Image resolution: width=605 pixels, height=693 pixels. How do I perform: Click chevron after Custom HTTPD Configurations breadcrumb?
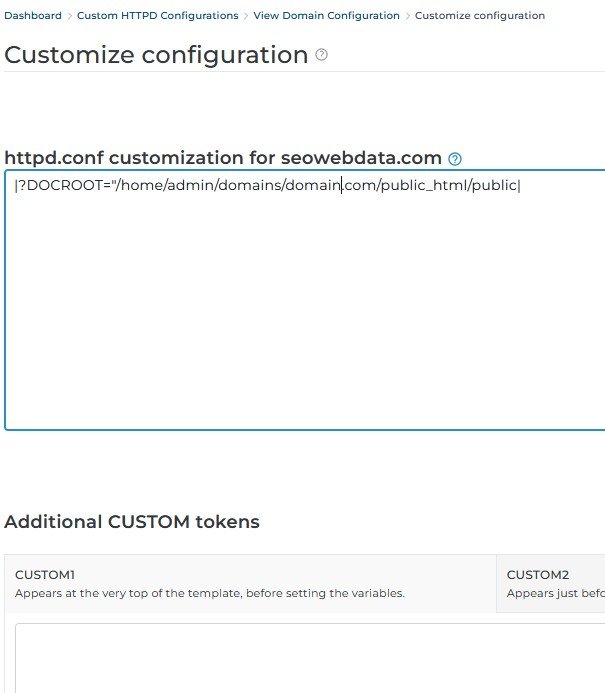click(246, 16)
